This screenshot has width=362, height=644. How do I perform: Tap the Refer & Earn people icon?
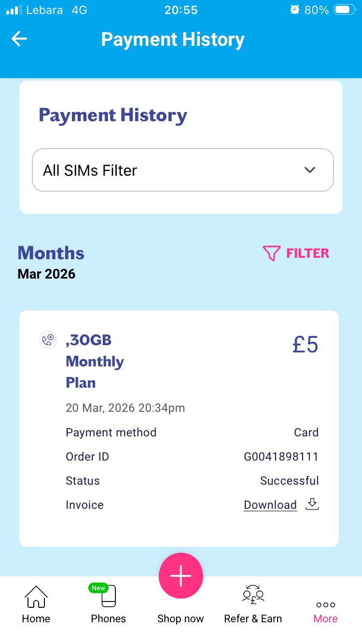253,595
